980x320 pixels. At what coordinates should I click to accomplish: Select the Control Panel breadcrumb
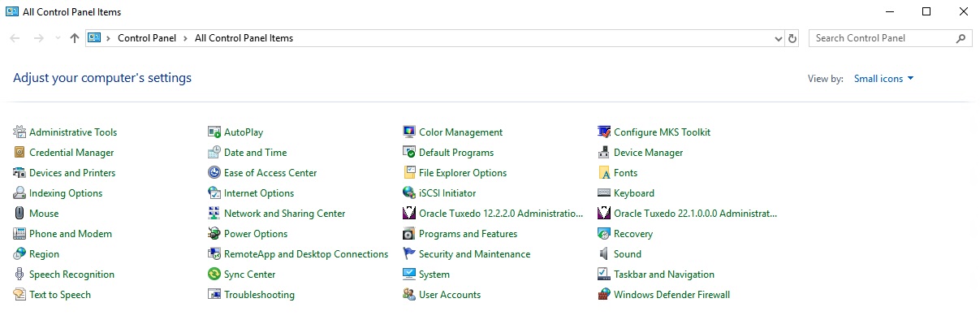147,38
